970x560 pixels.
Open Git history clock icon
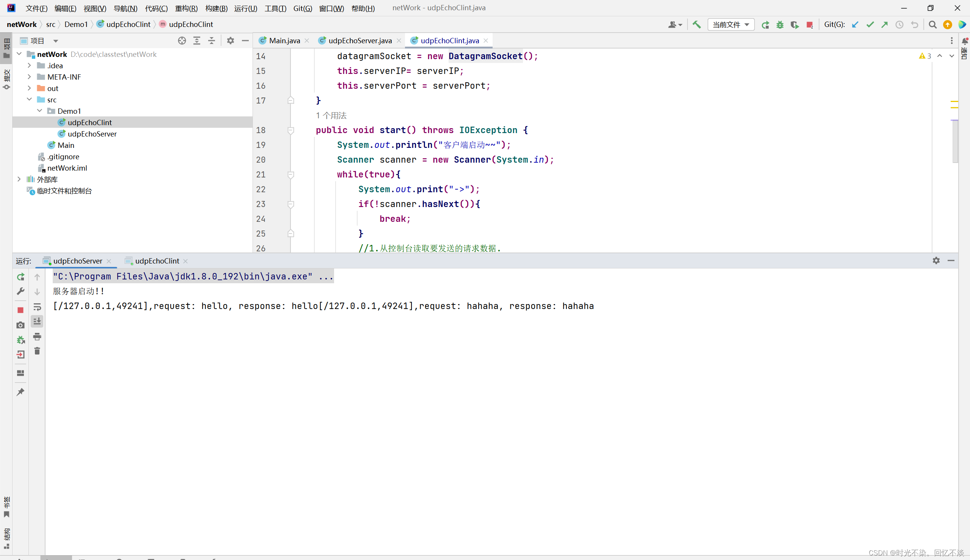tap(899, 25)
